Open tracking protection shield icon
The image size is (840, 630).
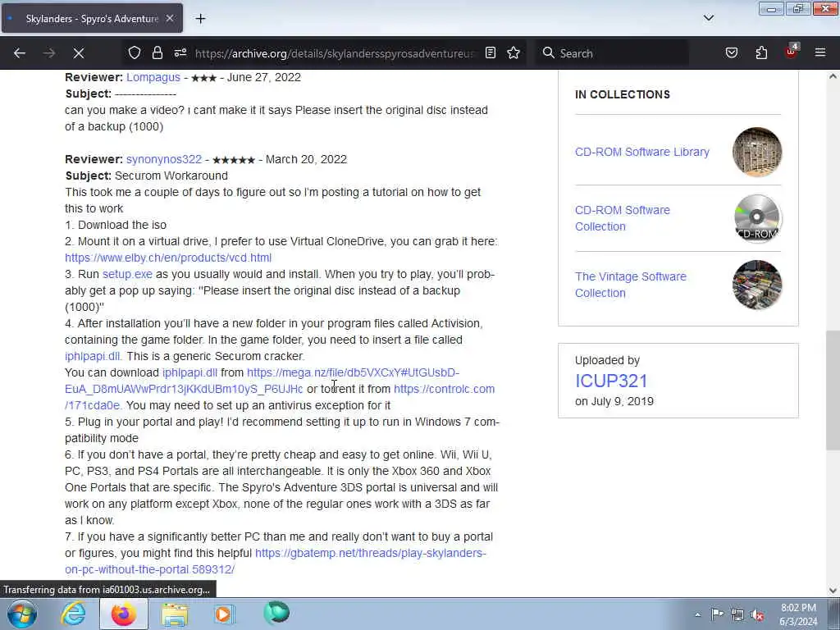(135, 53)
